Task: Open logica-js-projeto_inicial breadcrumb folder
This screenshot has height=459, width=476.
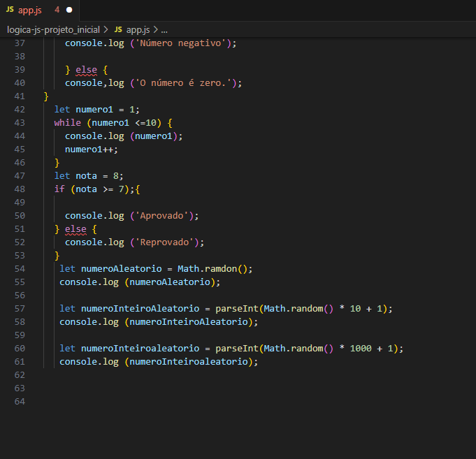Action: pyautogui.click(x=53, y=30)
